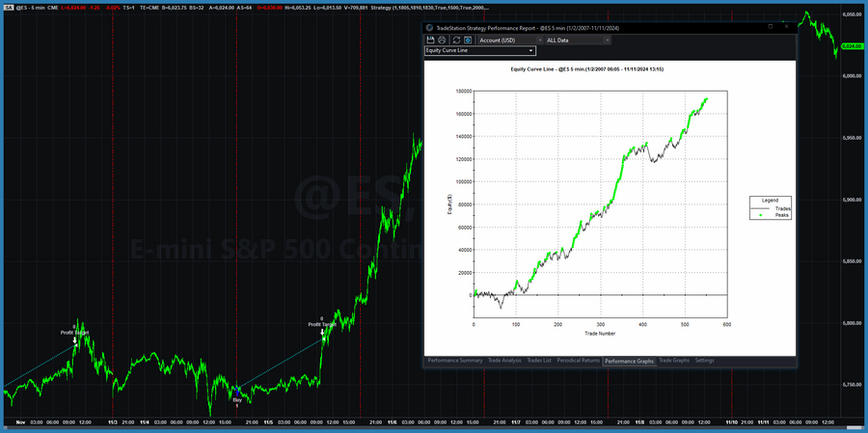868x433 pixels.
Task: Refresh the performance report
Action: 457,40
